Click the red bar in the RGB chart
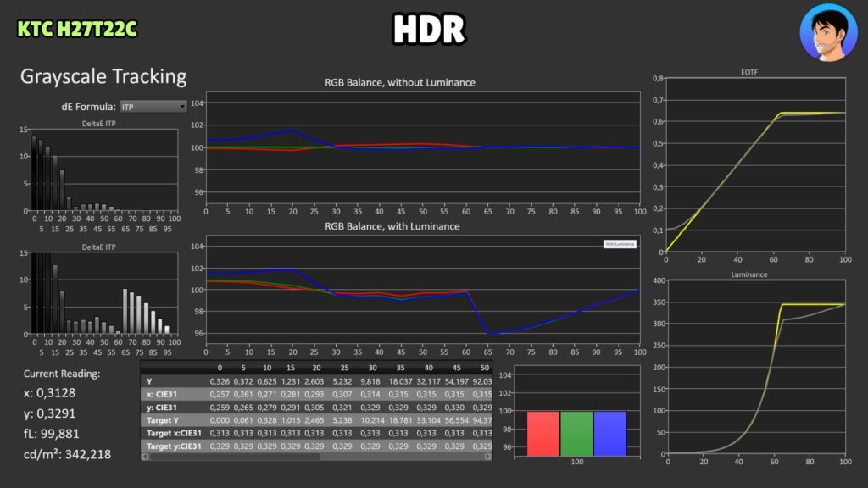The height and width of the screenshot is (488, 868). point(543,434)
